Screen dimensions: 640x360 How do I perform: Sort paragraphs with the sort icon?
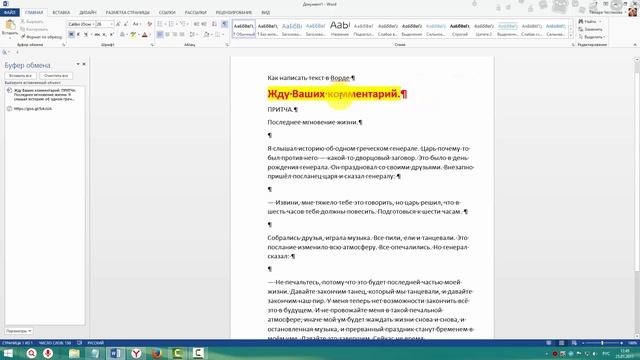(214, 24)
